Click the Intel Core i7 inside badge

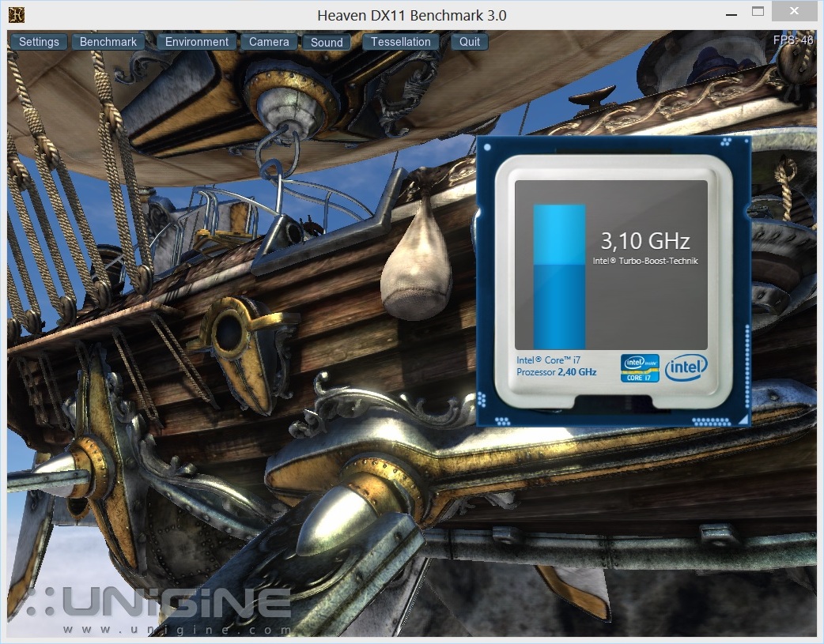click(640, 367)
